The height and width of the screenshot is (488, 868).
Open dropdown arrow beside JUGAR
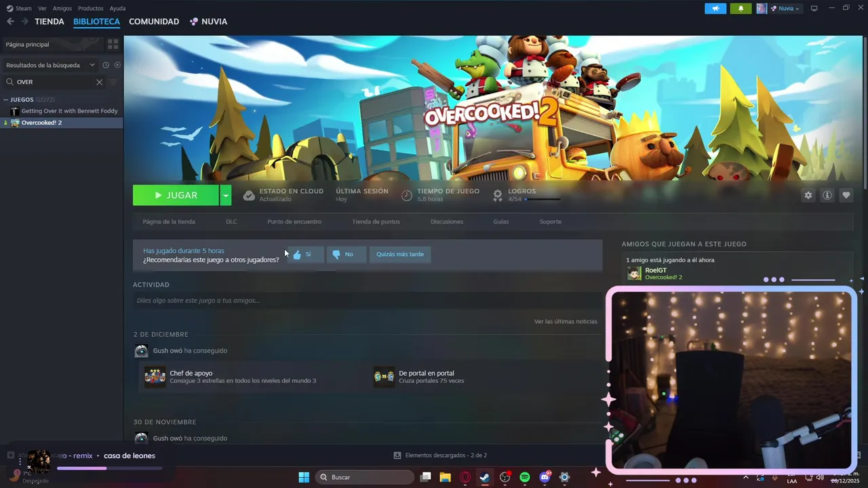click(226, 195)
